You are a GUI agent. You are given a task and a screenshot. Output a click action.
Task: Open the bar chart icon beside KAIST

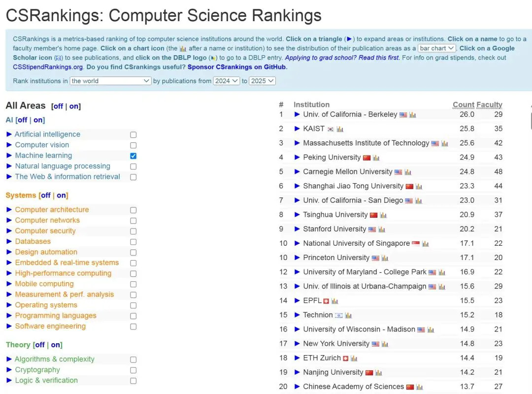click(x=340, y=129)
